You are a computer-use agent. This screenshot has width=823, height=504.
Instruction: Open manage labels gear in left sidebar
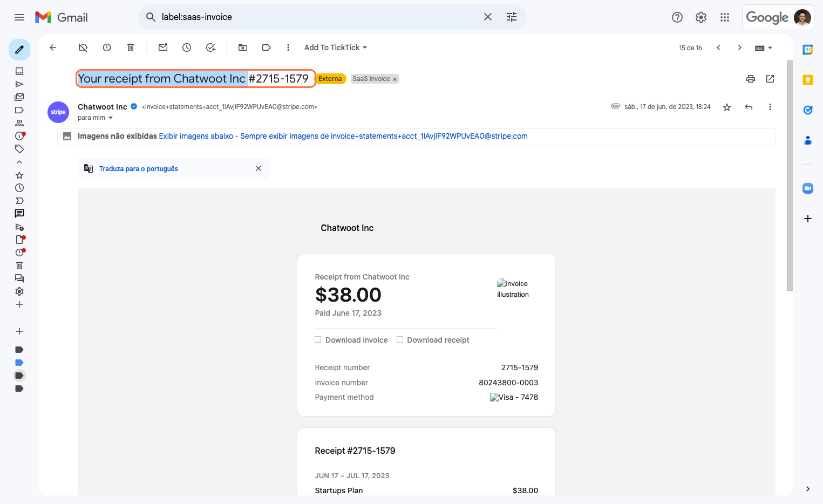19,291
